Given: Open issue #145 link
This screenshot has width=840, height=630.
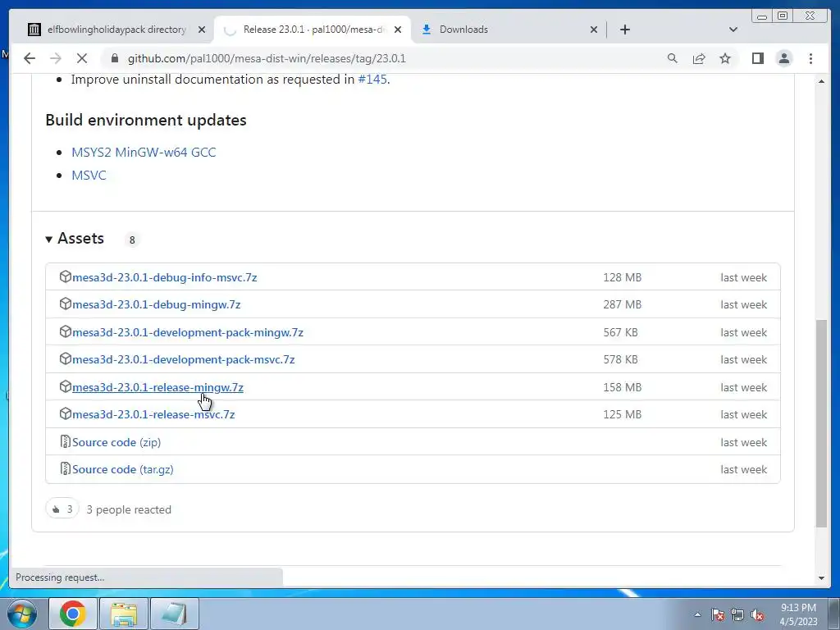Looking at the screenshot, I should (x=372, y=80).
